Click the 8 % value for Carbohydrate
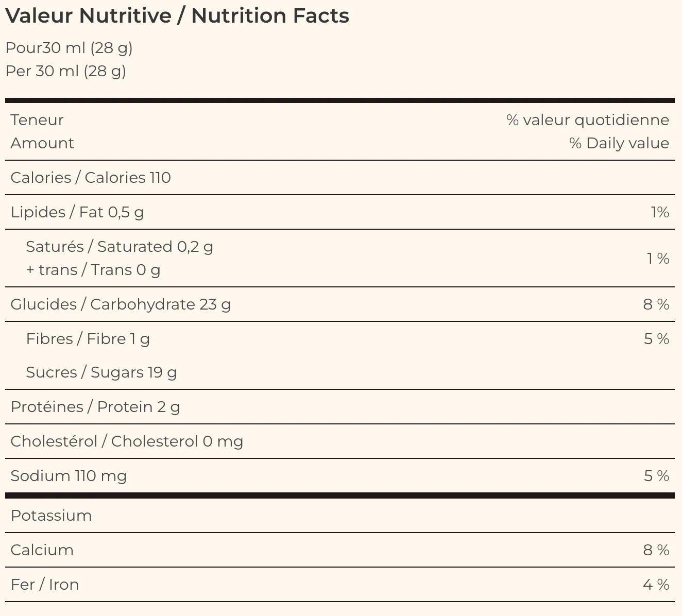 click(656, 304)
